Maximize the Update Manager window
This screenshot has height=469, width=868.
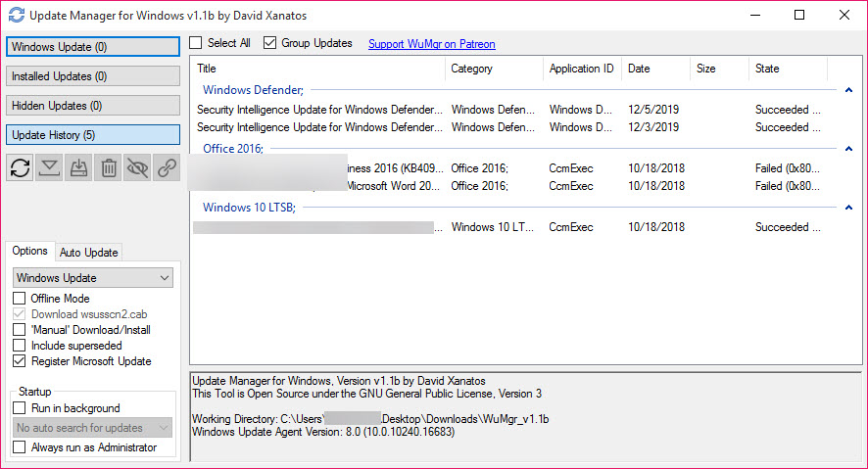(799, 15)
